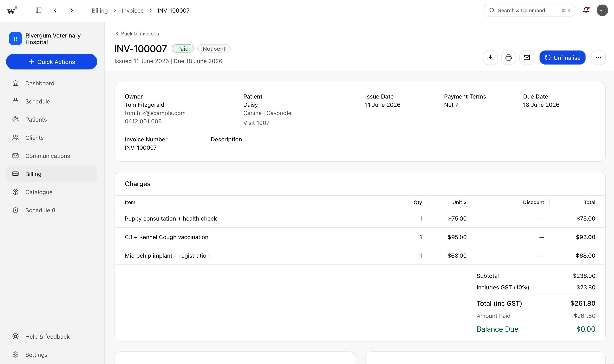The width and height of the screenshot is (614, 364).
Task: Click the house icon beside Dashboard
Action: tap(15, 83)
